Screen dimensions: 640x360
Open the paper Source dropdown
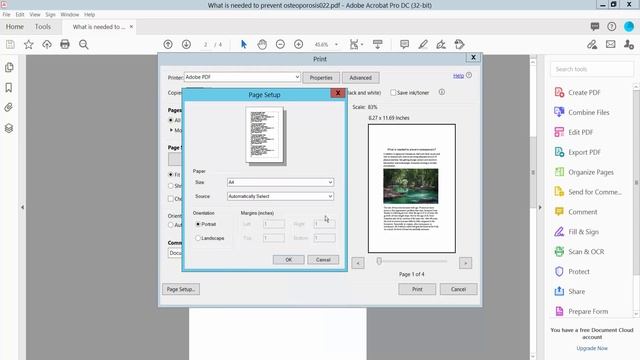click(x=280, y=196)
